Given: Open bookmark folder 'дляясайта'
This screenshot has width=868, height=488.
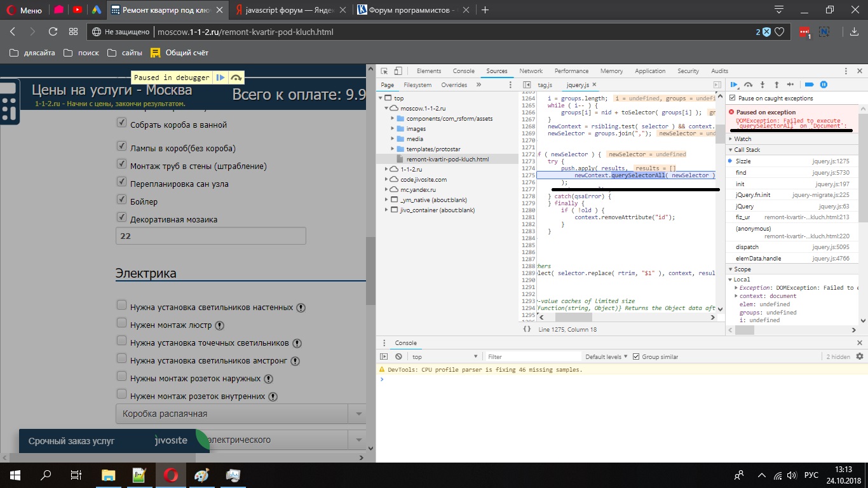Looking at the screenshot, I should [x=33, y=53].
